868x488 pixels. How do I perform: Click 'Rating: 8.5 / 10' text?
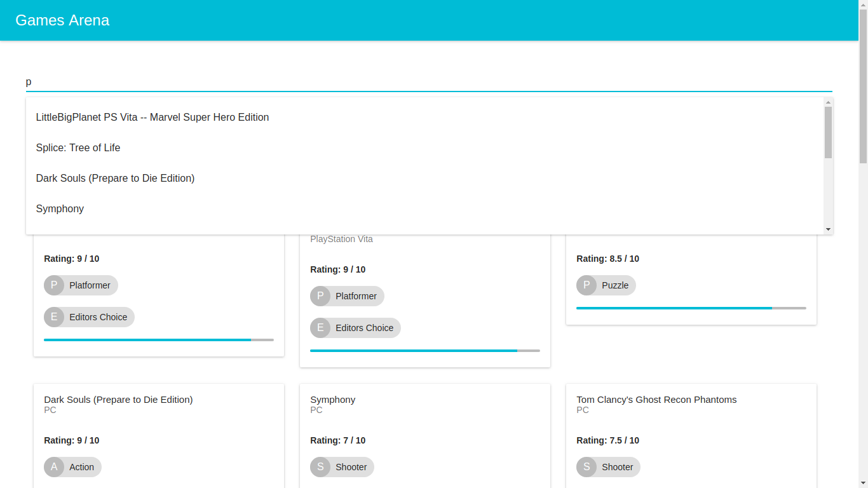[607, 259]
